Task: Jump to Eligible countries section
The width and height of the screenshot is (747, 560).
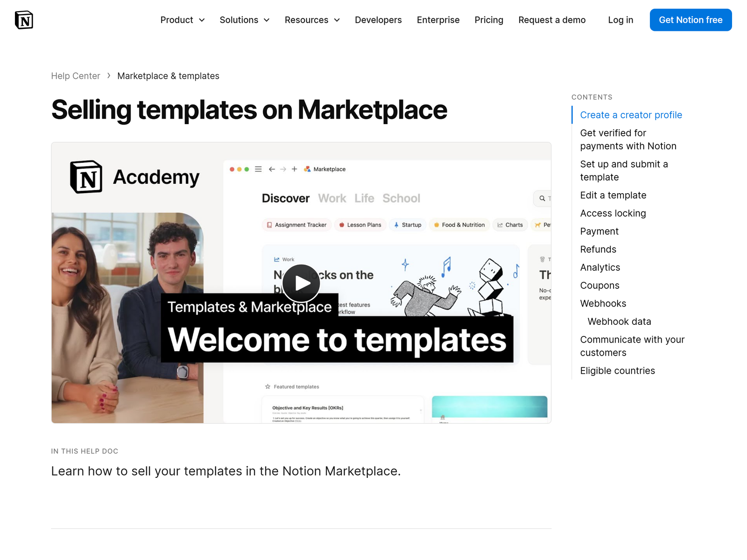Action: click(617, 371)
